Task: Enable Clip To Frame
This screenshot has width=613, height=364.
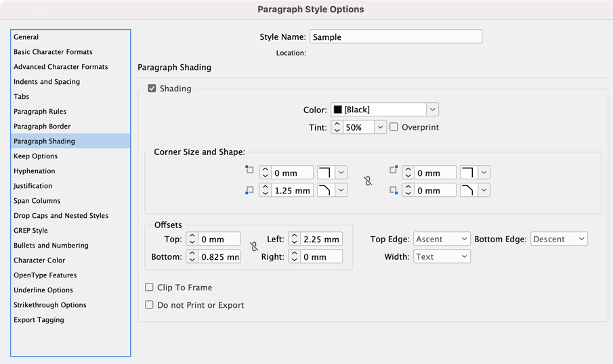Action: pyautogui.click(x=149, y=288)
